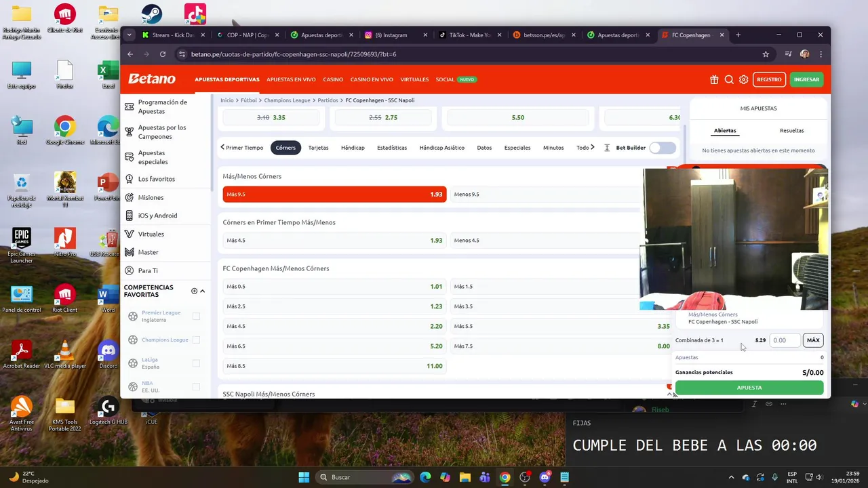Click the Ingresar button
This screenshot has height=488, width=868.
point(806,79)
